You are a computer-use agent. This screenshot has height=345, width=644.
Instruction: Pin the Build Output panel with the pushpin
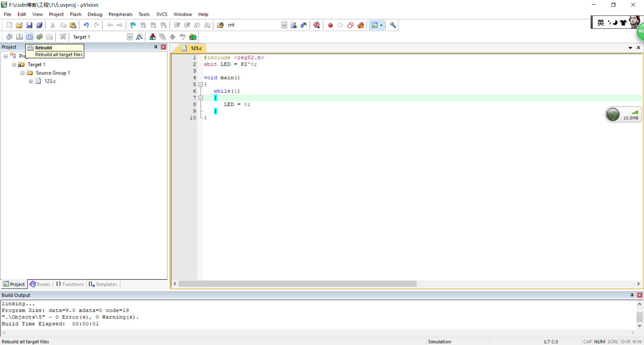point(632,295)
